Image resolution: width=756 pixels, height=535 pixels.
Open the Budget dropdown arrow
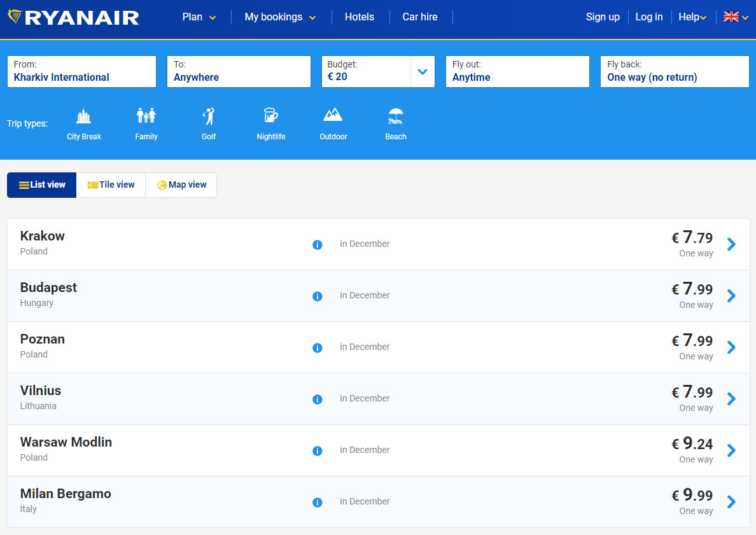[x=423, y=72]
